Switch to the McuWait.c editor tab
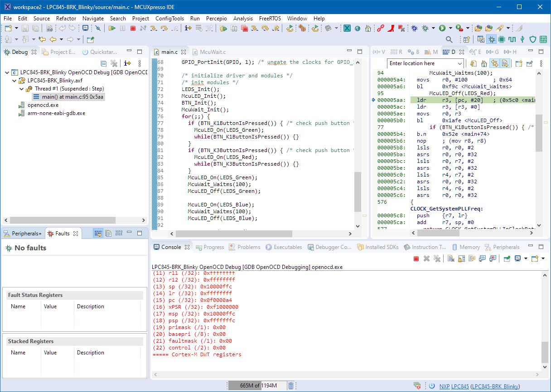Screen dimensions: 551x392 (212, 52)
